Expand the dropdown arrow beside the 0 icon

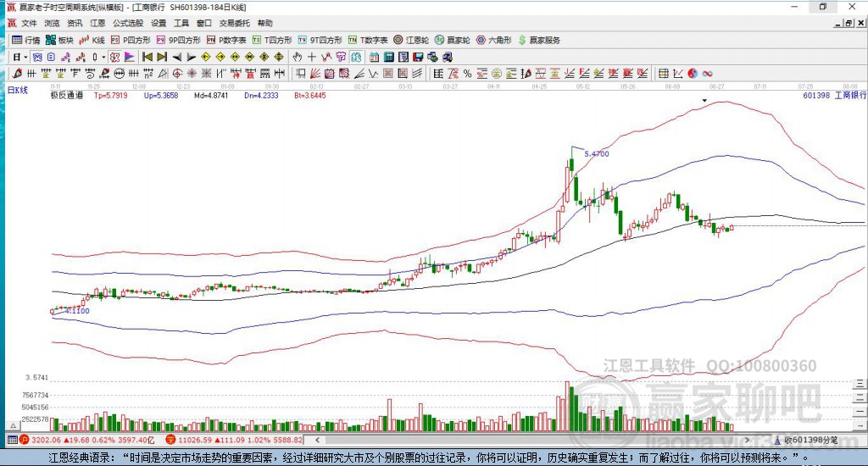point(103,57)
